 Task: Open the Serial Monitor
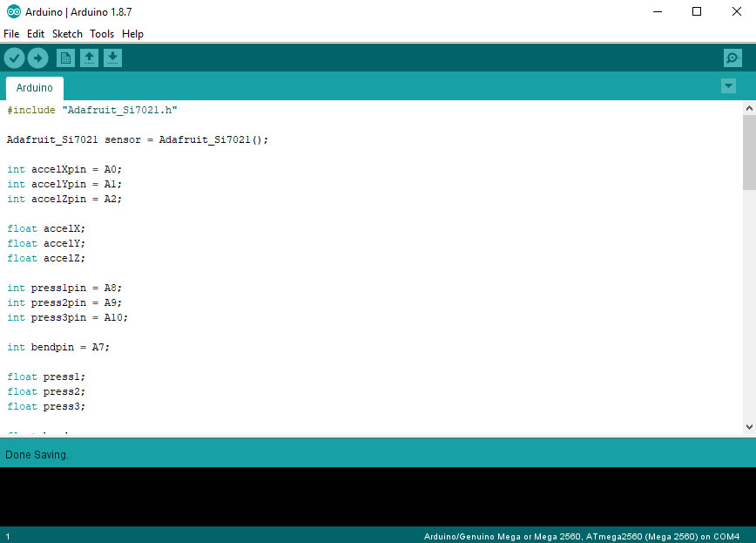732,58
